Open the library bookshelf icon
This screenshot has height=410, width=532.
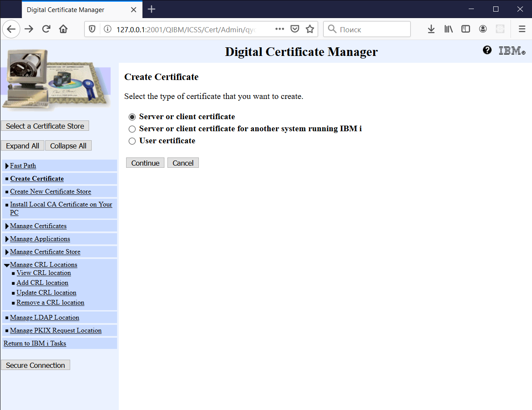pos(448,29)
